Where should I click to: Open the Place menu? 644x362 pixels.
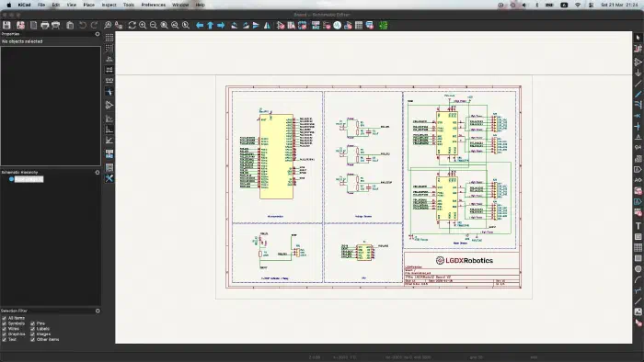(x=88, y=5)
